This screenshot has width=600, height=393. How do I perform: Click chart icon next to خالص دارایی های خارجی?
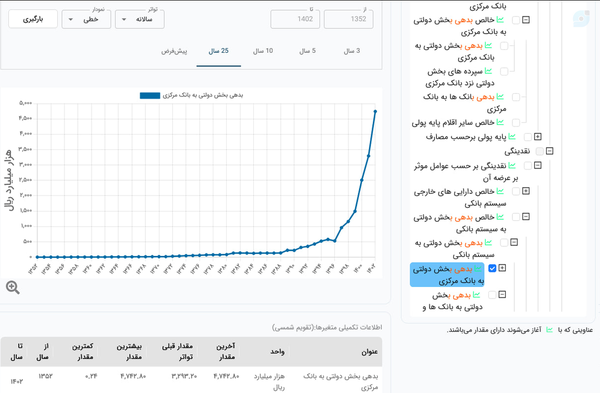click(x=500, y=191)
